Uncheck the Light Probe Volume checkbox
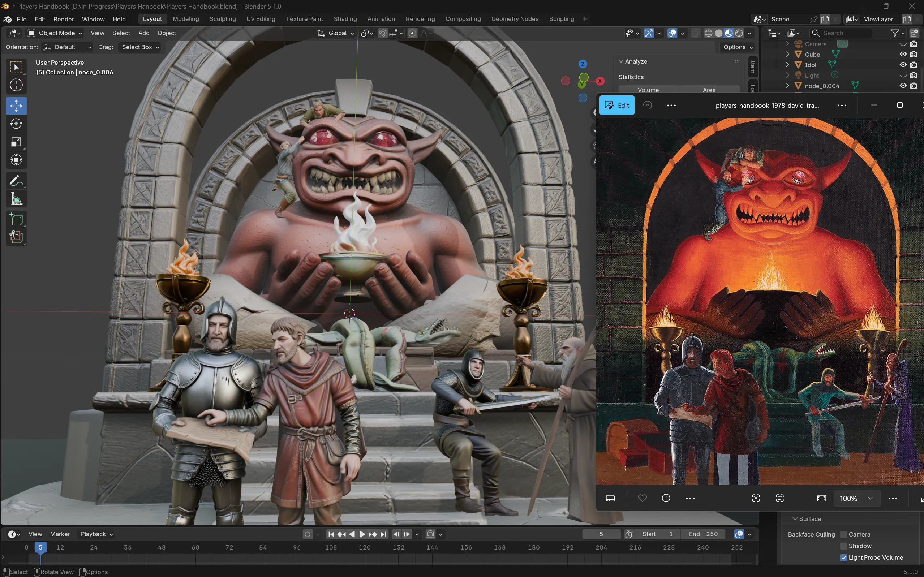The image size is (924, 577). (x=844, y=557)
